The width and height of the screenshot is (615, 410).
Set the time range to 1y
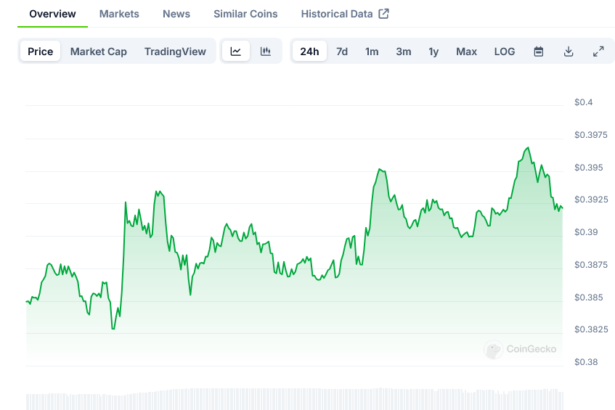pos(433,51)
